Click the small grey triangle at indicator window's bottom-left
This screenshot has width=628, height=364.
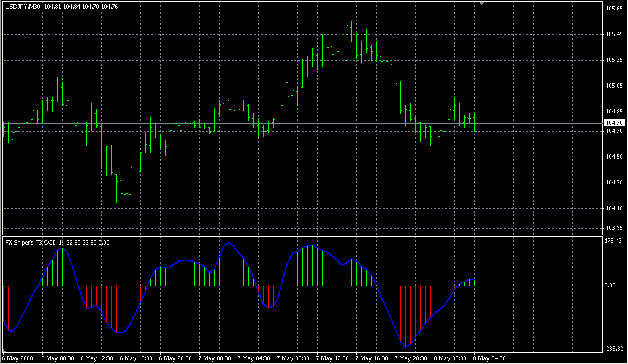[x=4, y=351]
